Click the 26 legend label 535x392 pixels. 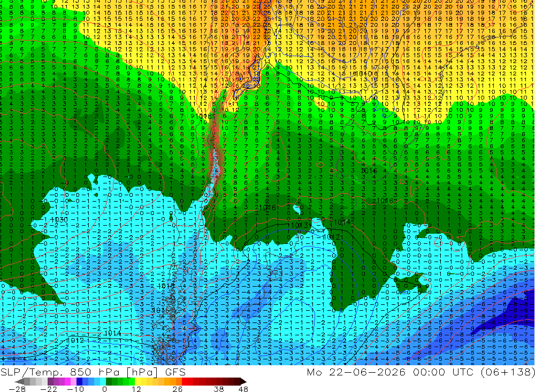pos(178,389)
